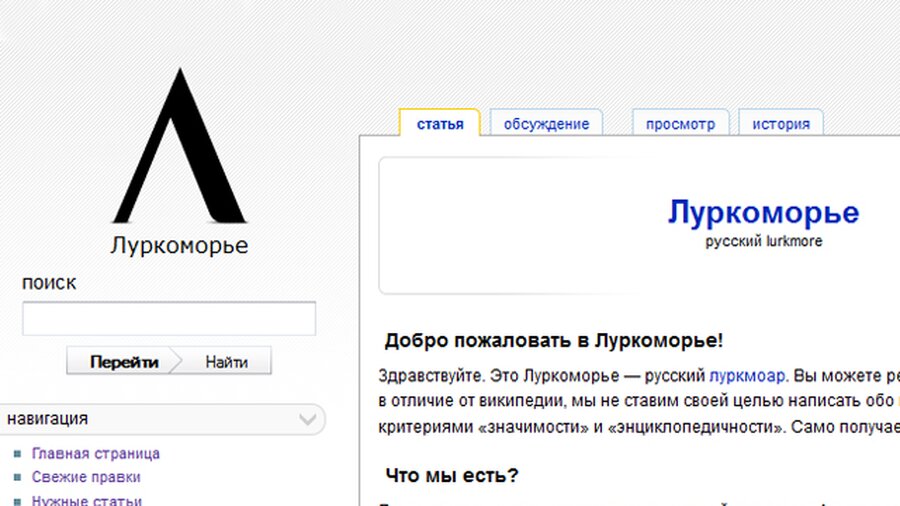The width and height of the screenshot is (900, 506).
Task: Click the Луркоморье caption under the logo
Action: point(179,245)
